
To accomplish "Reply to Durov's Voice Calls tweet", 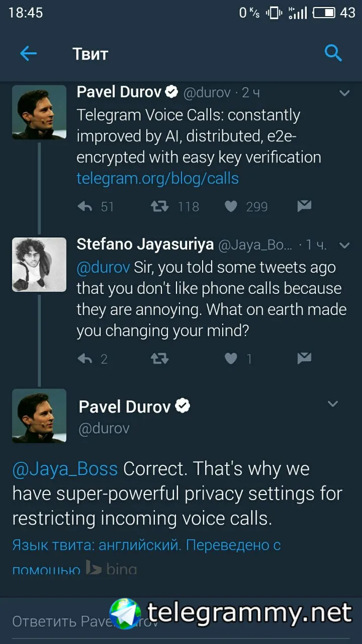I will point(85,206).
